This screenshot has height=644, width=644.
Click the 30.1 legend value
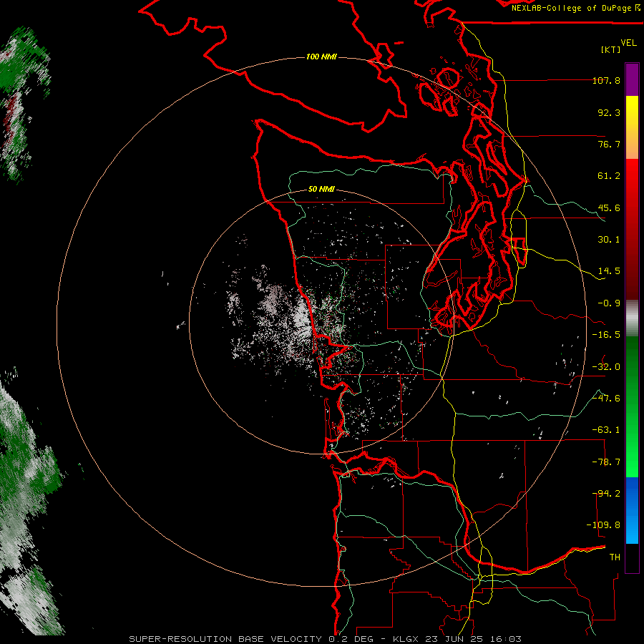609,240
